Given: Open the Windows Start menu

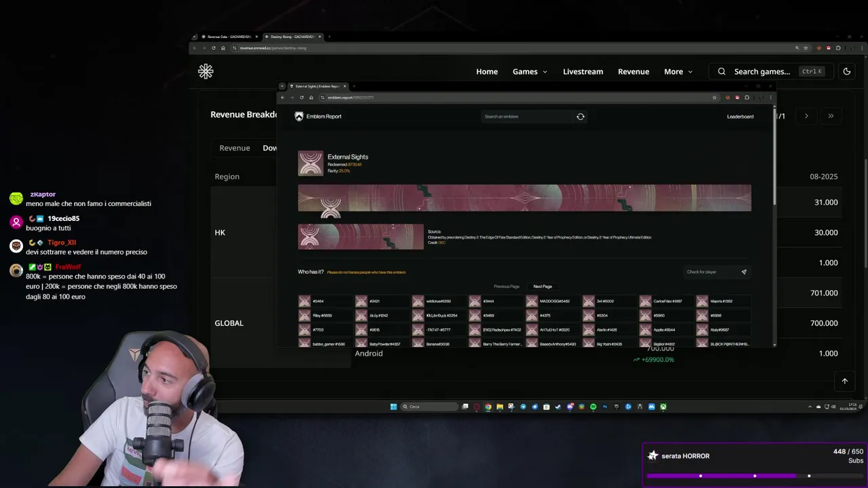Looking at the screenshot, I should pos(393,407).
